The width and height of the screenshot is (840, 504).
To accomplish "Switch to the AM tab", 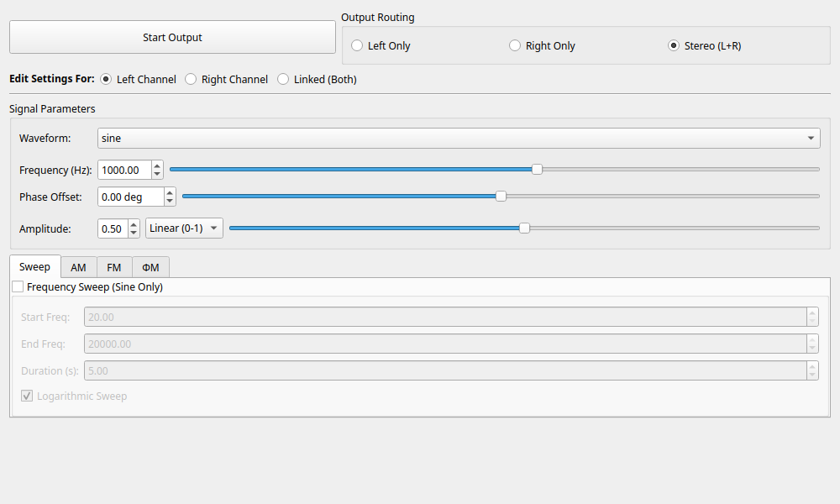I will [x=78, y=267].
